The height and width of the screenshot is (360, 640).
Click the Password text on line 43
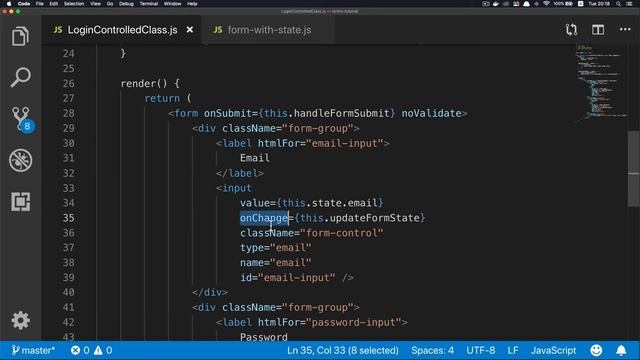pyautogui.click(x=264, y=337)
